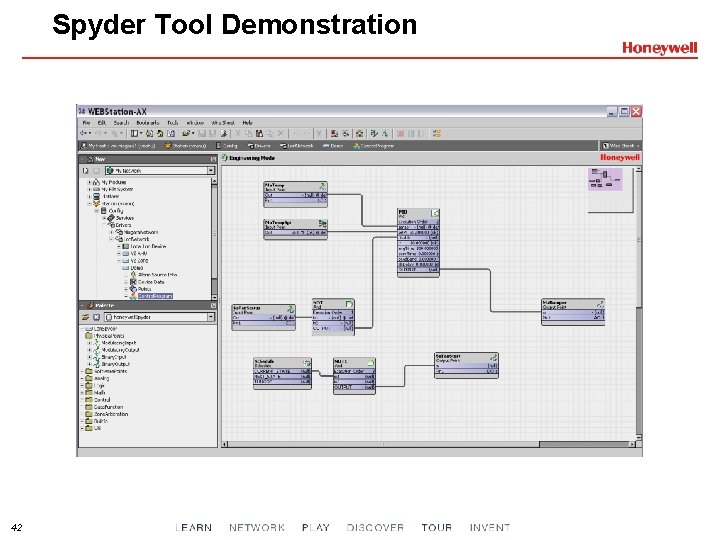Image resolution: width=720 pixels, height=540 pixels.
Task: Select Services node in the Nav tree
Action: pos(124,218)
